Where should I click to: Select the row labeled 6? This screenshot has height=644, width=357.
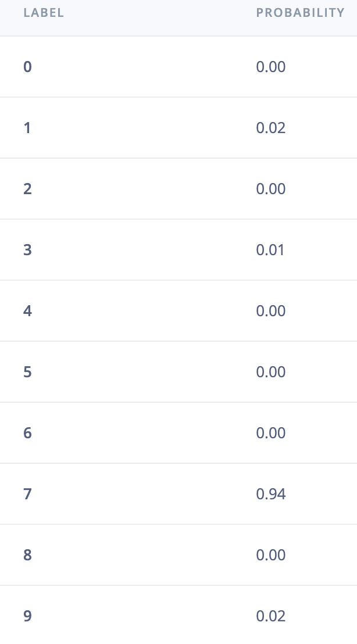(178, 432)
